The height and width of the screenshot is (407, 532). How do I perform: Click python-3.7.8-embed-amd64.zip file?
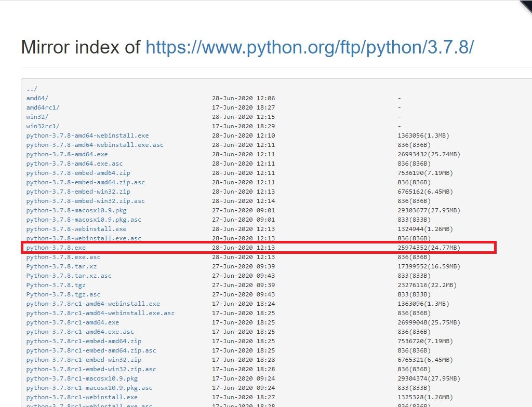tap(78, 173)
